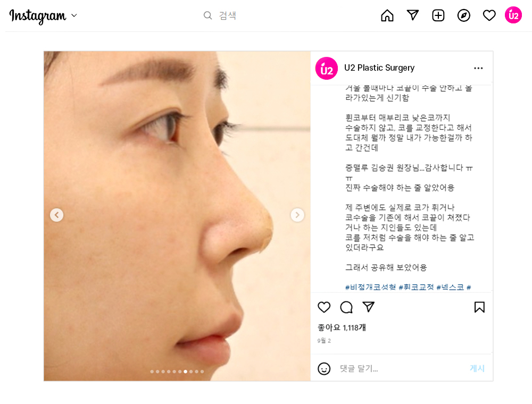Image resolution: width=532 pixels, height=404 pixels.
Task: Jump to the last carousel dot indicator
Action: coord(202,372)
